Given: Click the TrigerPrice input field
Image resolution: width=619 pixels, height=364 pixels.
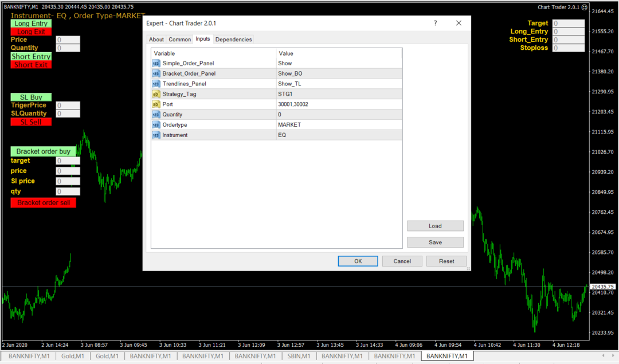Looking at the screenshot, I should click(x=68, y=105).
